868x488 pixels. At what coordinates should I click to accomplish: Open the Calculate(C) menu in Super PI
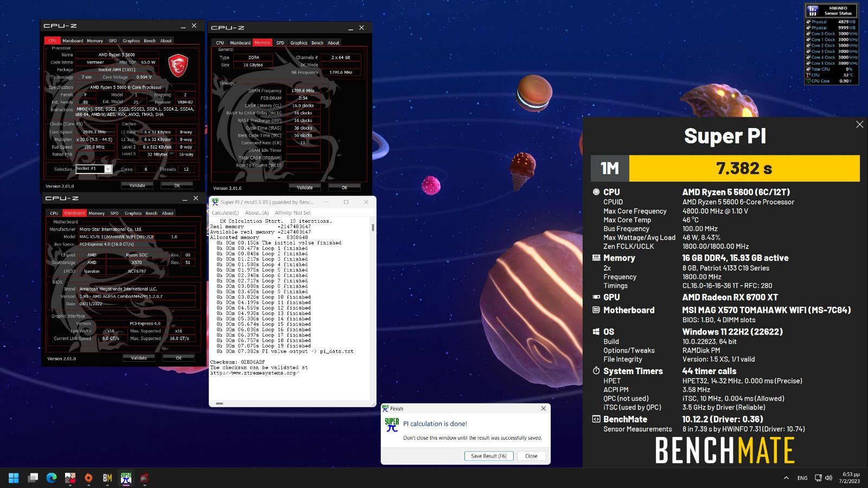tap(225, 213)
